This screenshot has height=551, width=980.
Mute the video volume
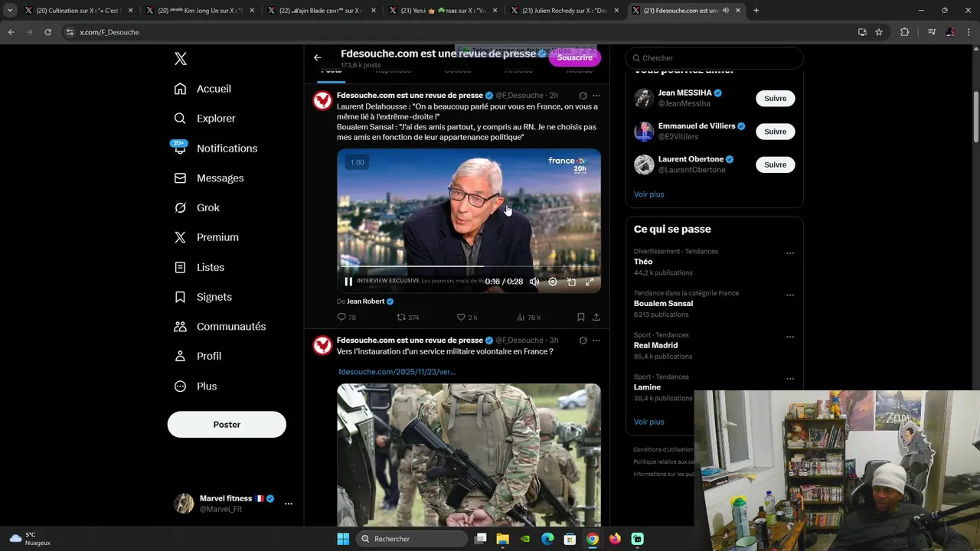(534, 282)
